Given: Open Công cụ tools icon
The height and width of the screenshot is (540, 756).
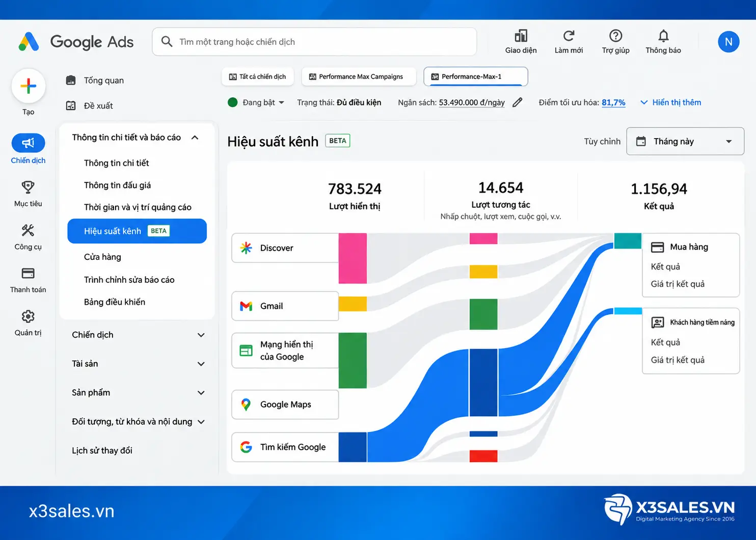Looking at the screenshot, I should (28, 230).
